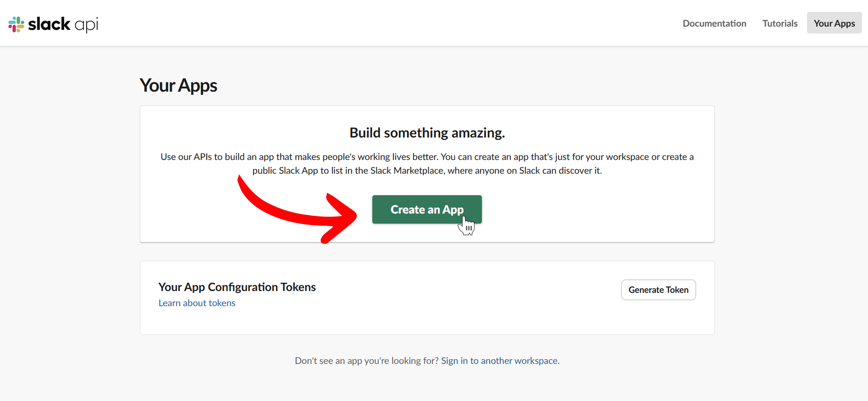Click the Your Apps page heading
This screenshot has width=868, height=401.
(x=178, y=86)
